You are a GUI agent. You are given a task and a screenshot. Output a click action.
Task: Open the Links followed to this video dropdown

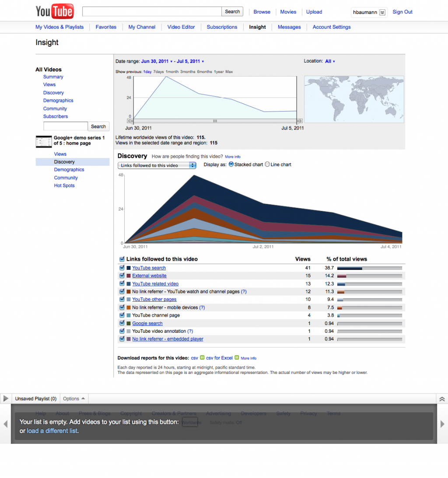click(157, 165)
